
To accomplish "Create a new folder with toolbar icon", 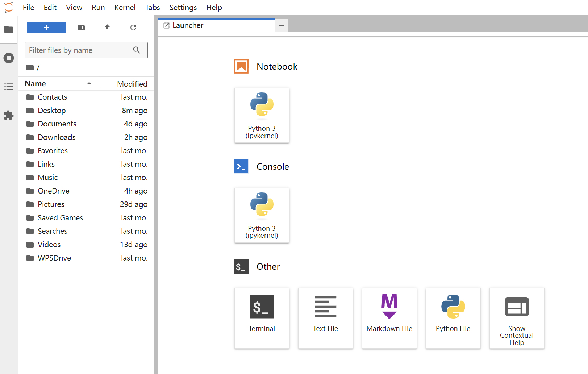I will pos(81,28).
